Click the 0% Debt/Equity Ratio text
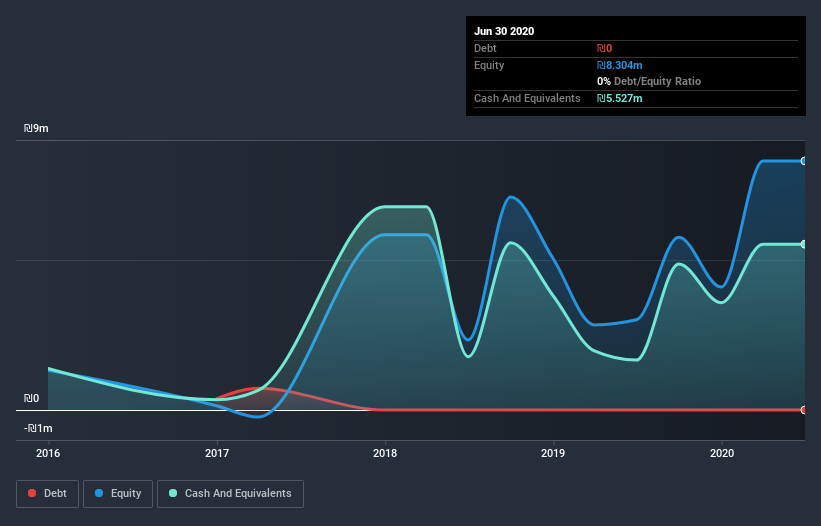 649,81
